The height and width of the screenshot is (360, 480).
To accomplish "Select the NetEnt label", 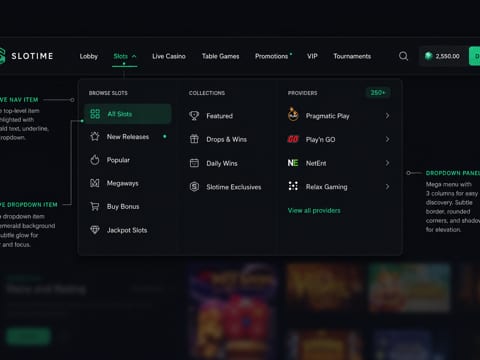I will click(316, 163).
